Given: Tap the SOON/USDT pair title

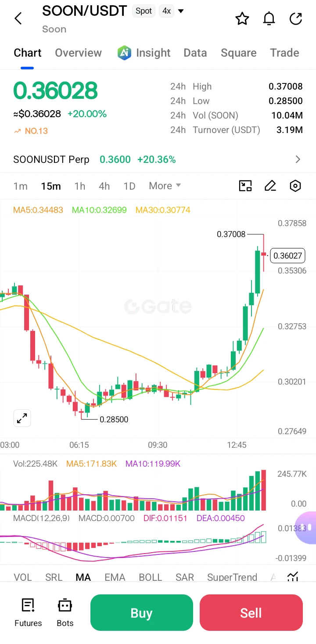Looking at the screenshot, I should tap(85, 11).
